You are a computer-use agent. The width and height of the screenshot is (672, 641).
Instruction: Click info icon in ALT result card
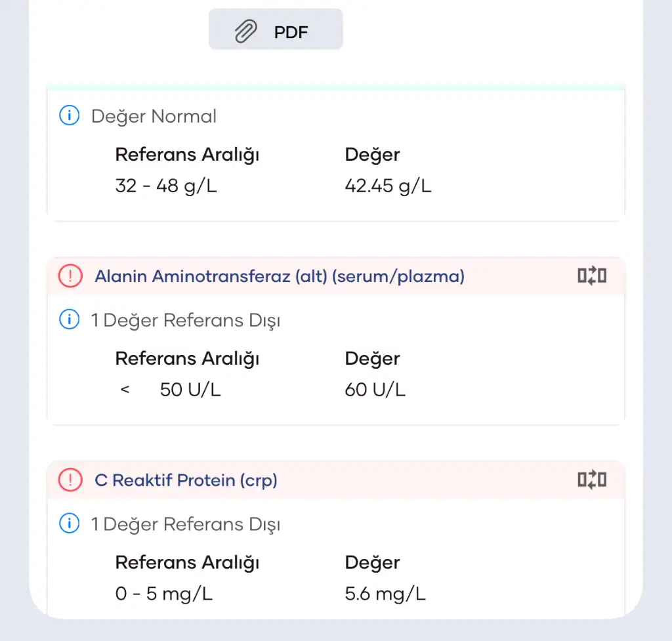pos(70,320)
